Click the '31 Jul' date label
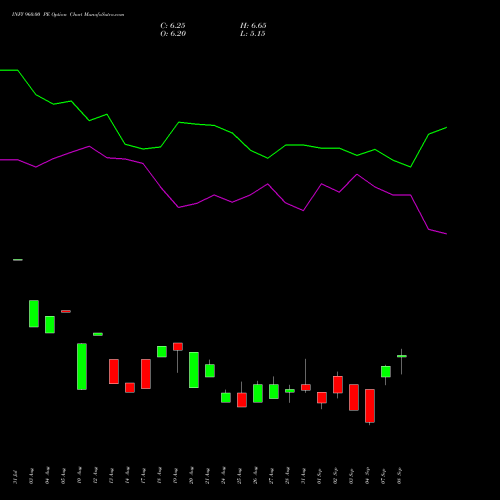 click(x=15, y=476)
